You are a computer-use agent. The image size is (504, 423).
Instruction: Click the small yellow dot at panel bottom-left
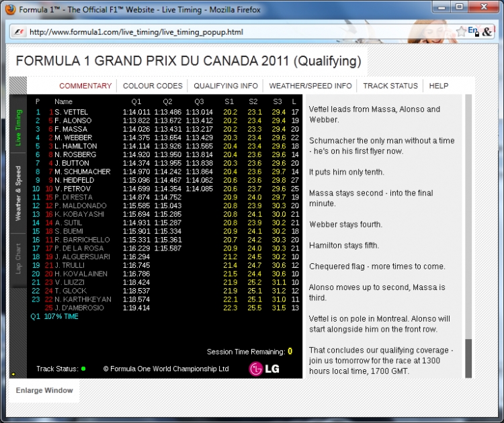point(13,374)
